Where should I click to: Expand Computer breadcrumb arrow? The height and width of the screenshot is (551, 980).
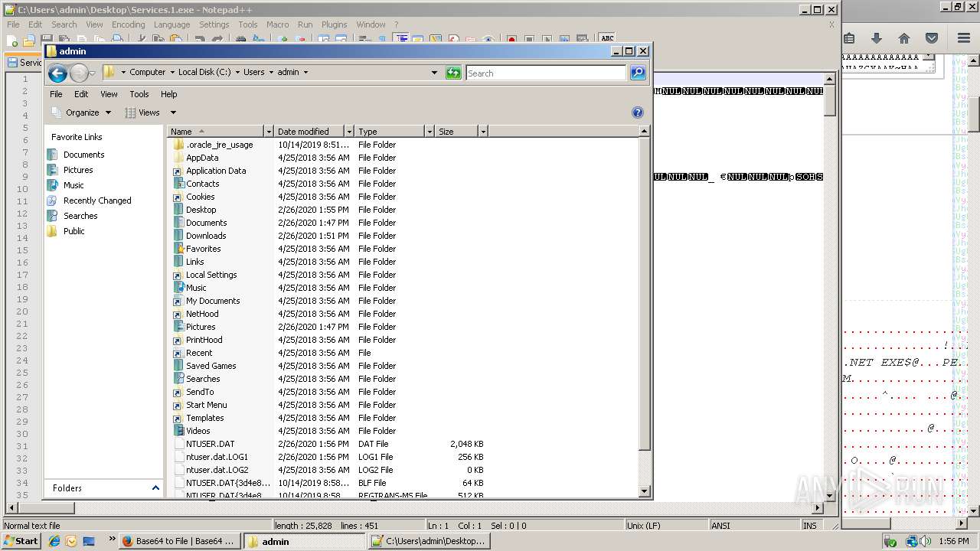[171, 73]
